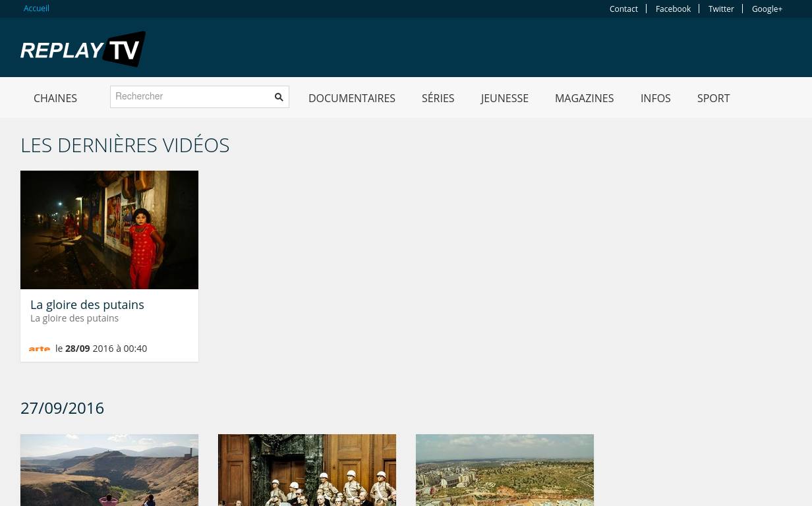Click the La gloire des putains title
The width and height of the screenshot is (812, 506).
pyautogui.click(x=87, y=304)
